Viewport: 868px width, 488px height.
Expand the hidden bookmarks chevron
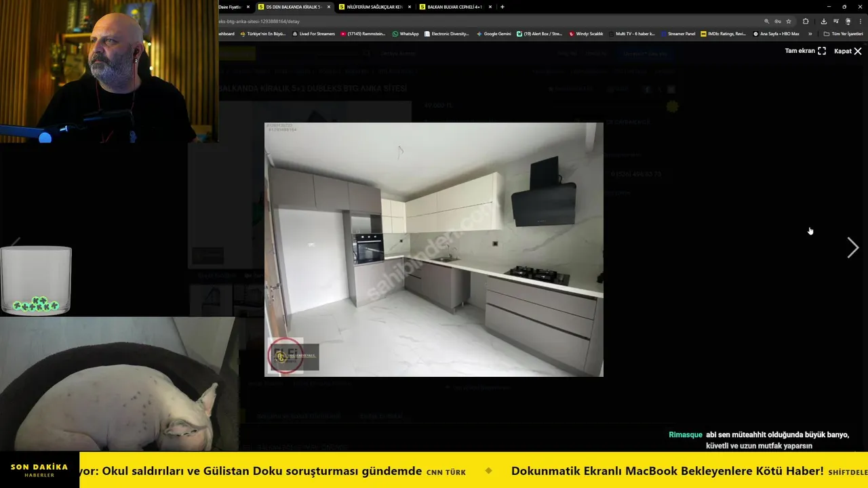pos(810,34)
